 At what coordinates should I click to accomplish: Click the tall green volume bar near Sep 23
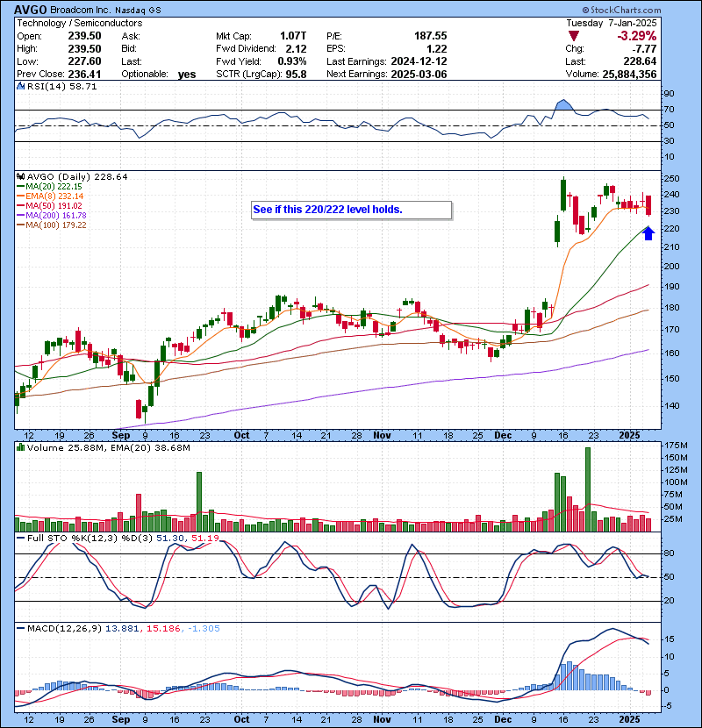pos(199,502)
